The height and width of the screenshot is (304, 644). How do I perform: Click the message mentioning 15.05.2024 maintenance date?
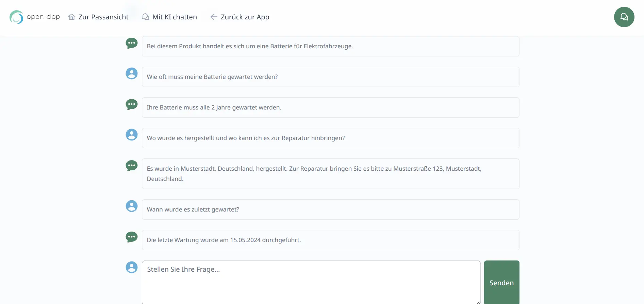click(x=330, y=240)
